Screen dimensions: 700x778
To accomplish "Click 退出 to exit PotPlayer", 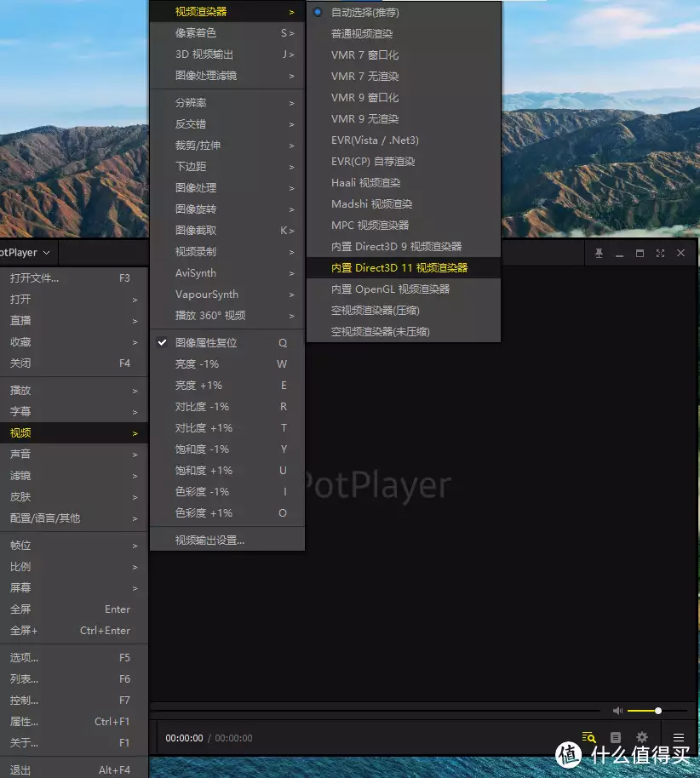I will click(x=74, y=769).
